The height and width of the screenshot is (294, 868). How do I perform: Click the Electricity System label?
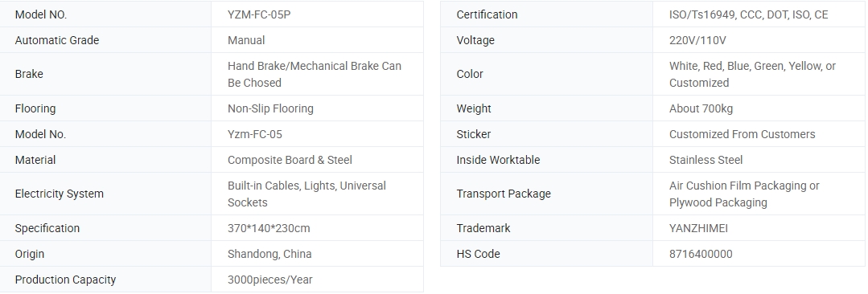[x=60, y=194]
